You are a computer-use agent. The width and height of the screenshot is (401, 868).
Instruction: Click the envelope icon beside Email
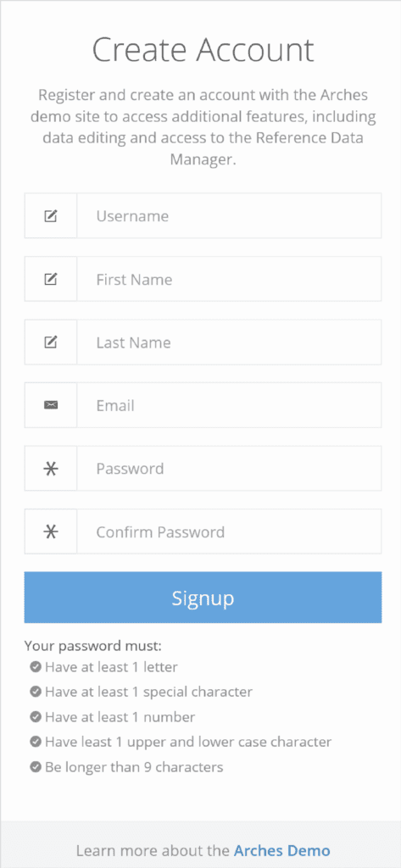point(50,405)
